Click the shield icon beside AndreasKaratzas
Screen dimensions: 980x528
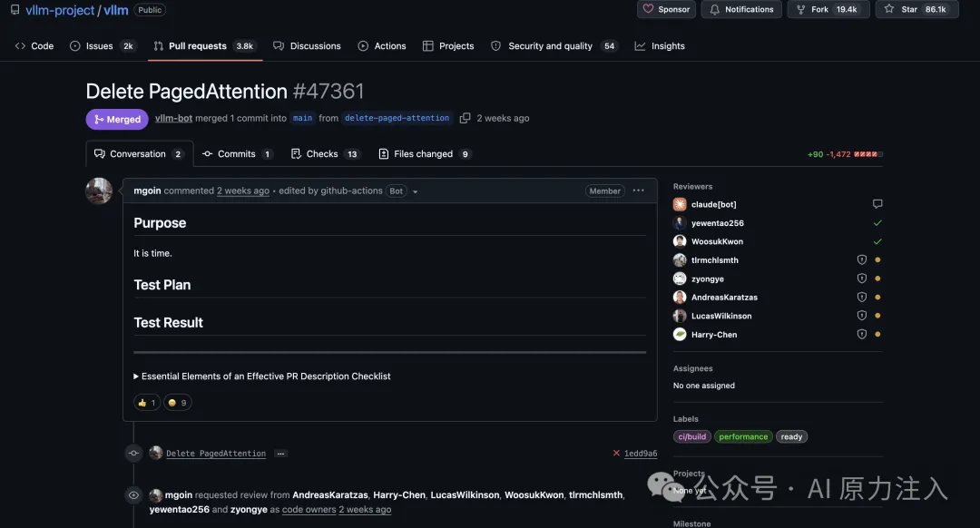click(862, 297)
